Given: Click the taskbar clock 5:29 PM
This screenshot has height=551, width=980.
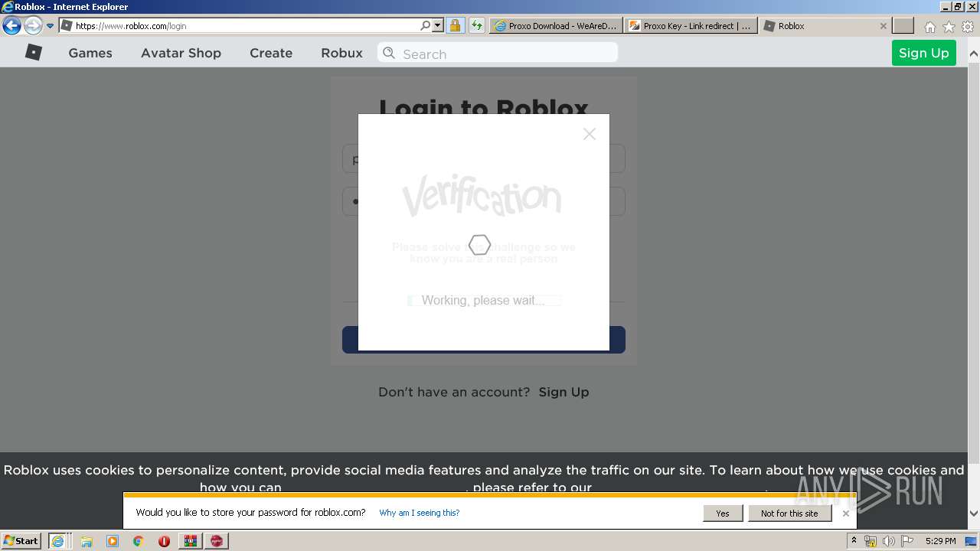Looking at the screenshot, I should (x=940, y=541).
